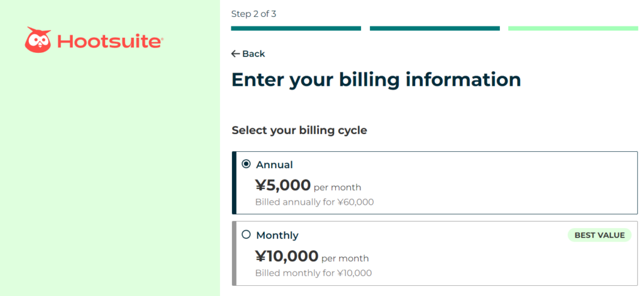Viewport: 644px width, 296px height.
Task: Click the BEST VALUE badge
Action: (x=599, y=235)
